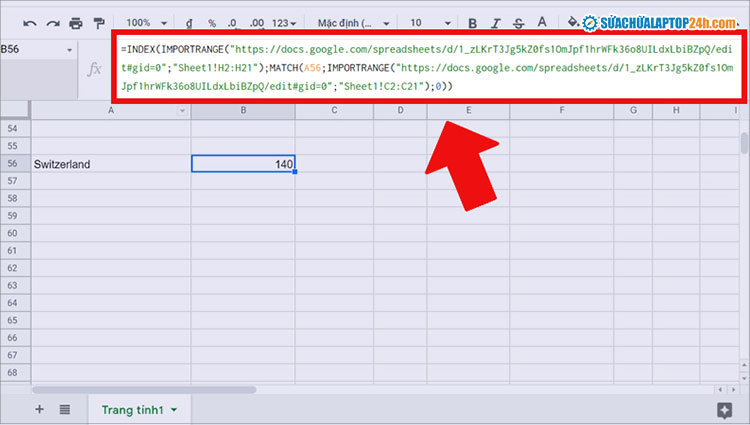Add a new sheet with the plus icon
This screenshot has width=750, height=425.
(40, 409)
